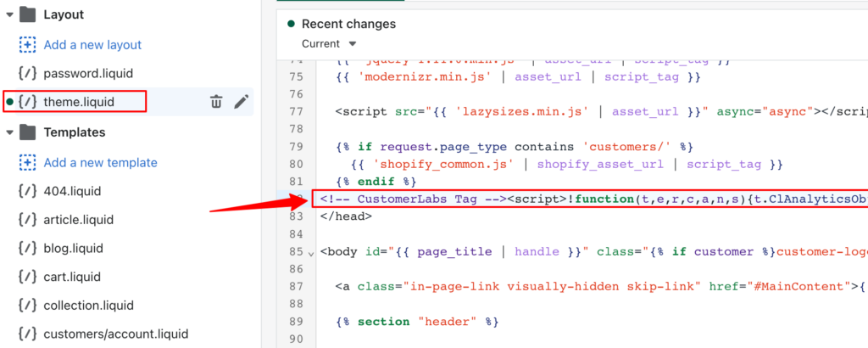This screenshot has height=348, width=868.
Task: Click the CustomerLabs Tag script line
Action: [x=590, y=199]
